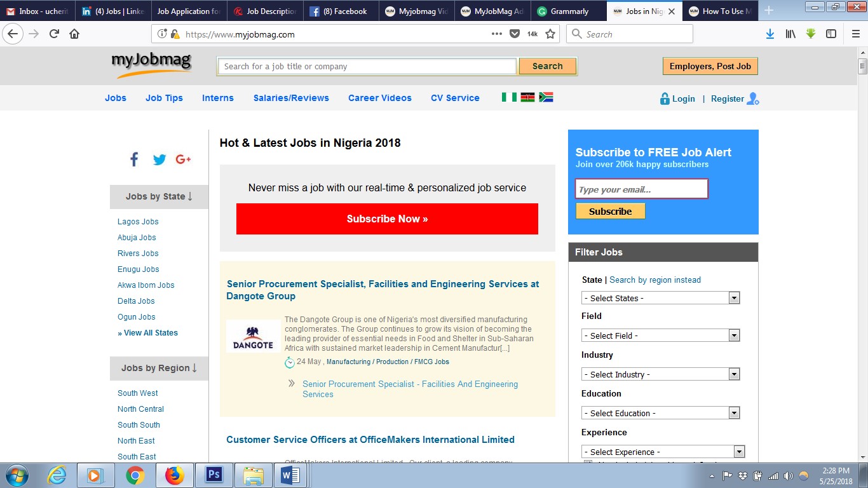Viewport: 868px width, 488px height.
Task: Open the Select States dropdown
Action: click(661, 298)
